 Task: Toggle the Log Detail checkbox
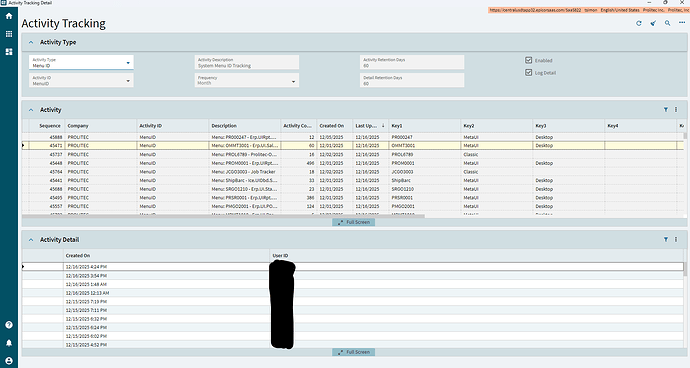coord(529,73)
